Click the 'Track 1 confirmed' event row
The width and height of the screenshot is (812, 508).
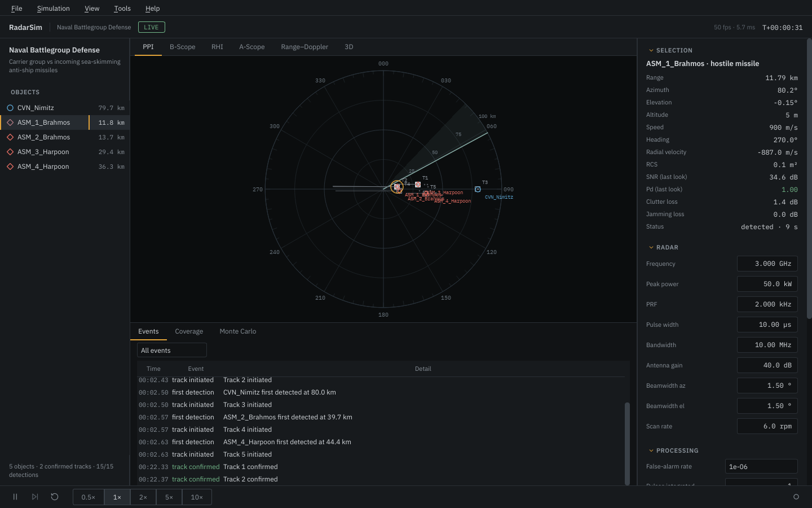[x=381, y=467]
